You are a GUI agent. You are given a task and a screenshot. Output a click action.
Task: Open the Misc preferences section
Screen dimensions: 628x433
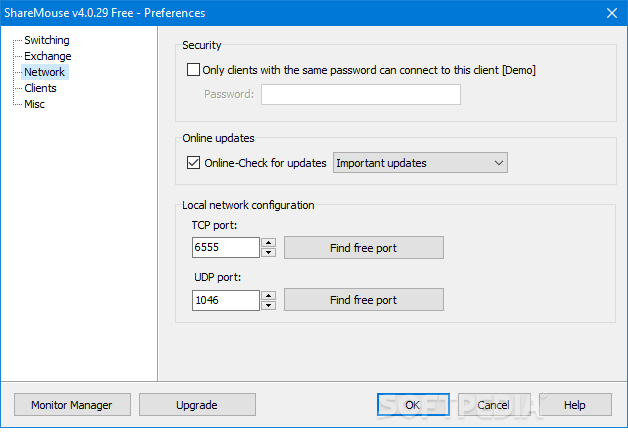point(34,104)
